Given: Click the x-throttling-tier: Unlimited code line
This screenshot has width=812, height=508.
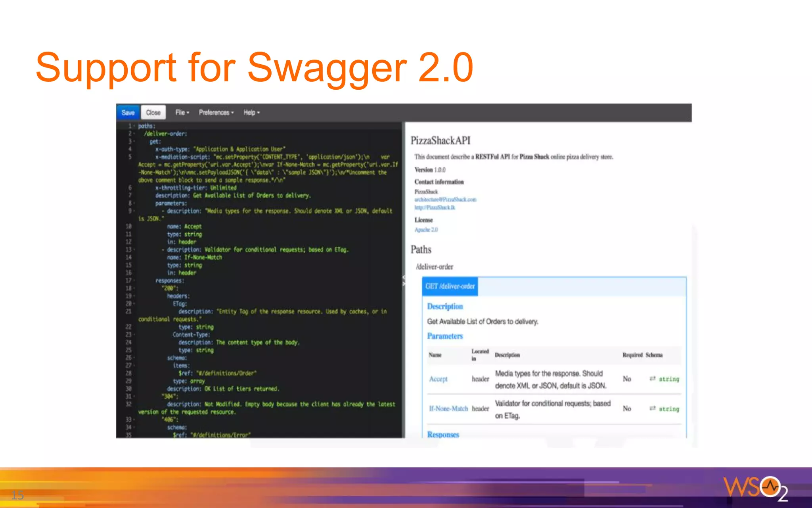Looking at the screenshot, I should pyautogui.click(x=196, y=188).
